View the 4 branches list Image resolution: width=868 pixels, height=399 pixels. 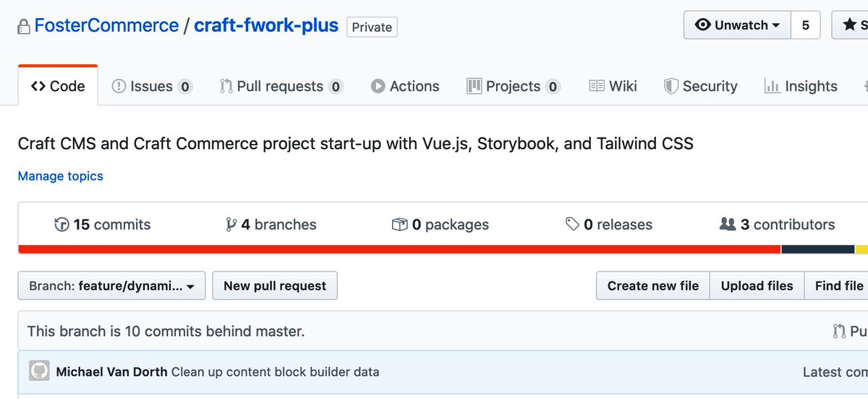click(271, 224)
